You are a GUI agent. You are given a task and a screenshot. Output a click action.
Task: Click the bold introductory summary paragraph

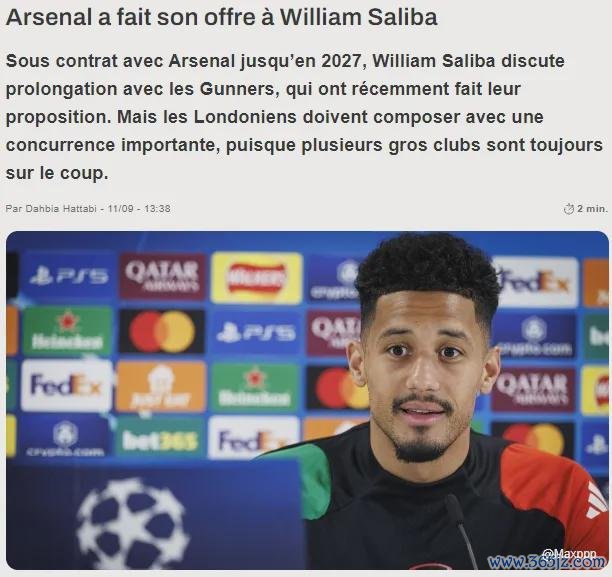coord(304,117)
